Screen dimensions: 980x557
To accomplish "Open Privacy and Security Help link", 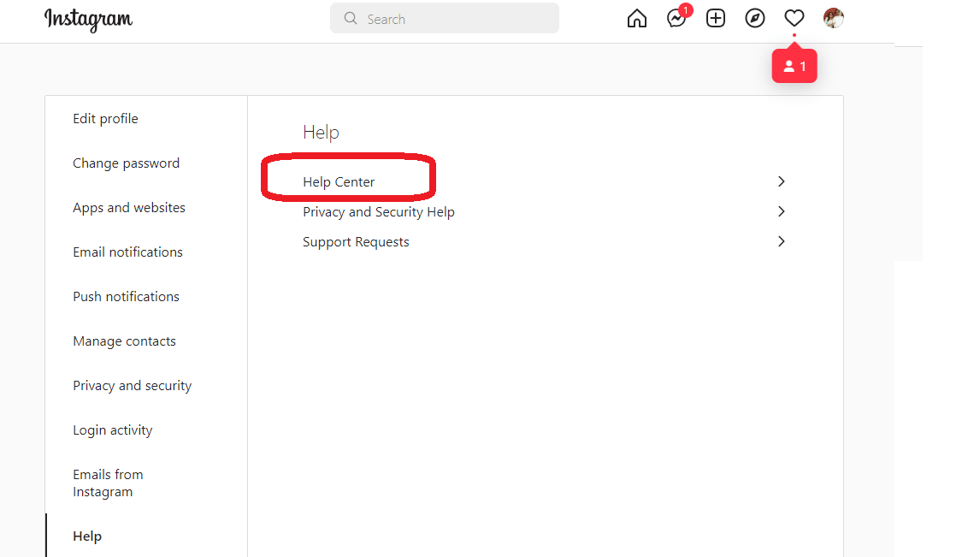I will click(x=379, y=212).
